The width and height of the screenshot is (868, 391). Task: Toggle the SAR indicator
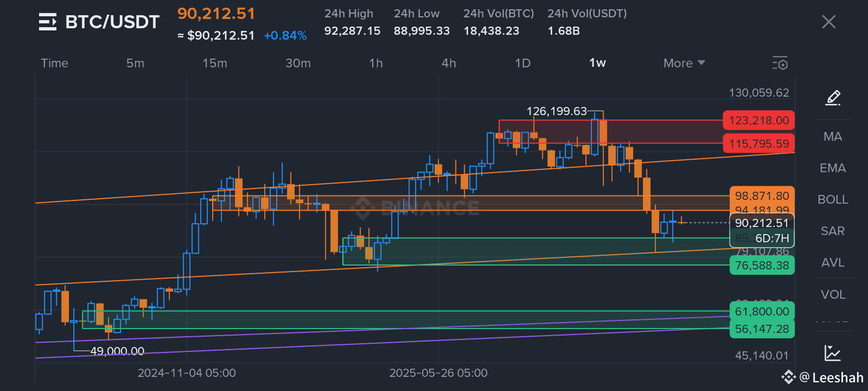point(832,231)
